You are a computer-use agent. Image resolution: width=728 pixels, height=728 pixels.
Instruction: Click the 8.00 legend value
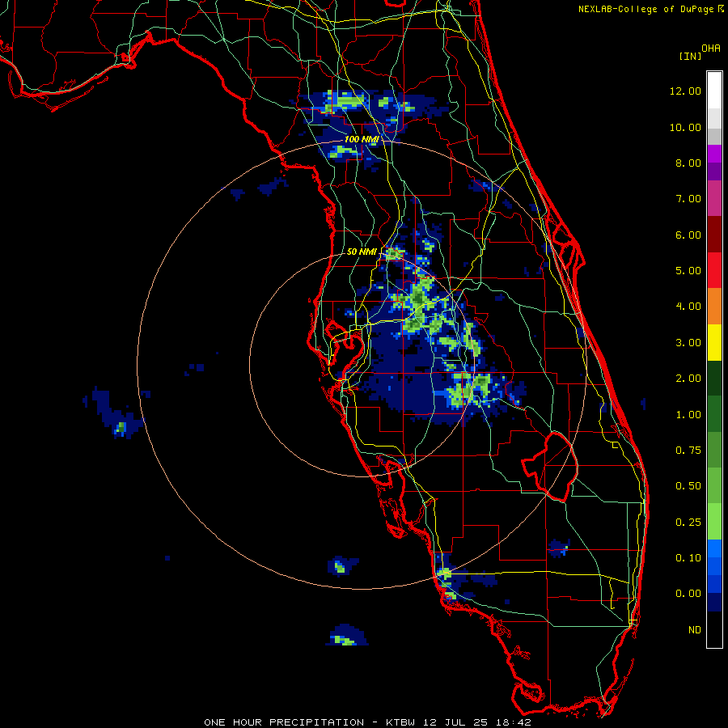click(x=688, y=163)
